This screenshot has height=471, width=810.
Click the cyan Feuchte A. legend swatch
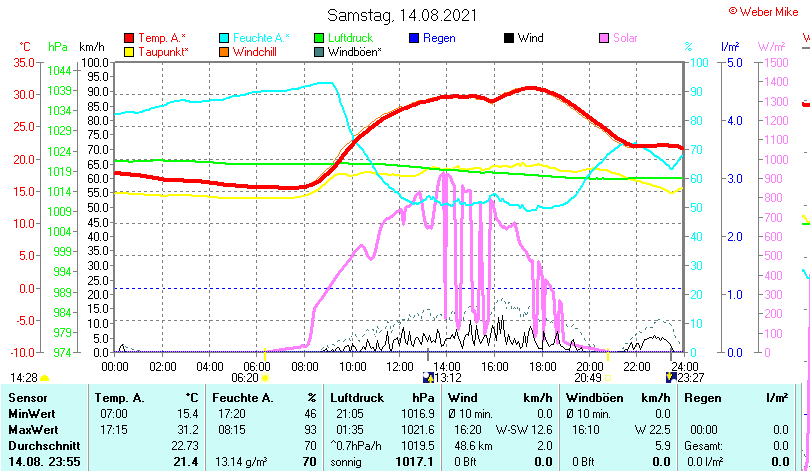[224, 38]
